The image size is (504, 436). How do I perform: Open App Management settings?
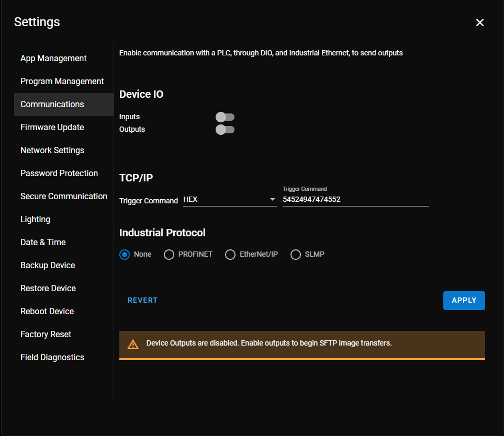(x=53, y=59)
